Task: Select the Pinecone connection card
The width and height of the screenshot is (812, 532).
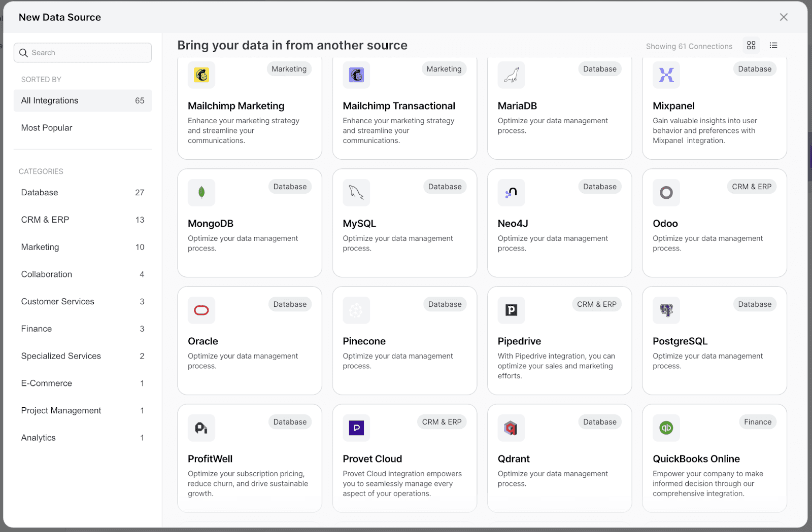Action: pos(404,340)
